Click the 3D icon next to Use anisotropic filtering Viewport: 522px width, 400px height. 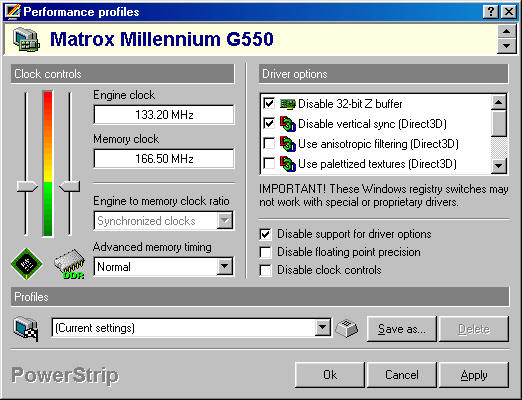pos(287,144)
